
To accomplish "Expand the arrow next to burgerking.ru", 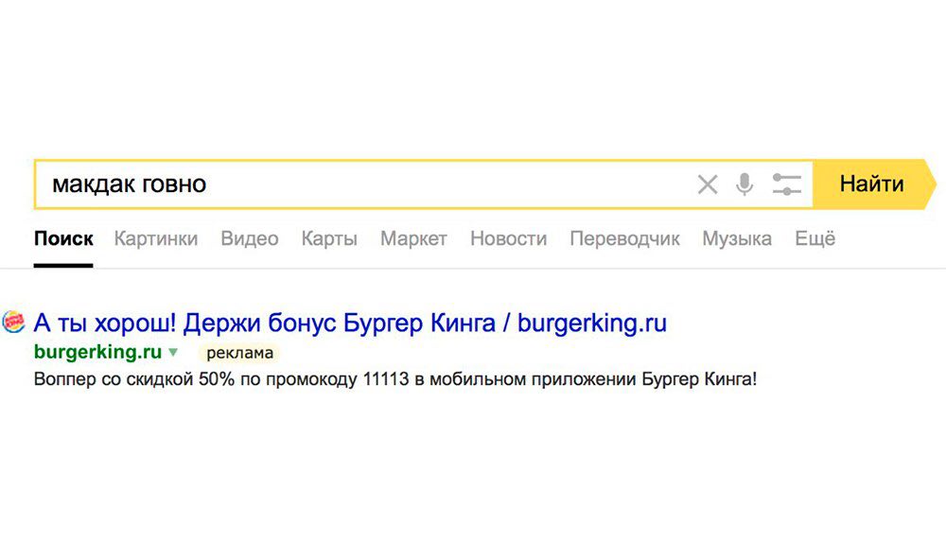I will (173, 353).
